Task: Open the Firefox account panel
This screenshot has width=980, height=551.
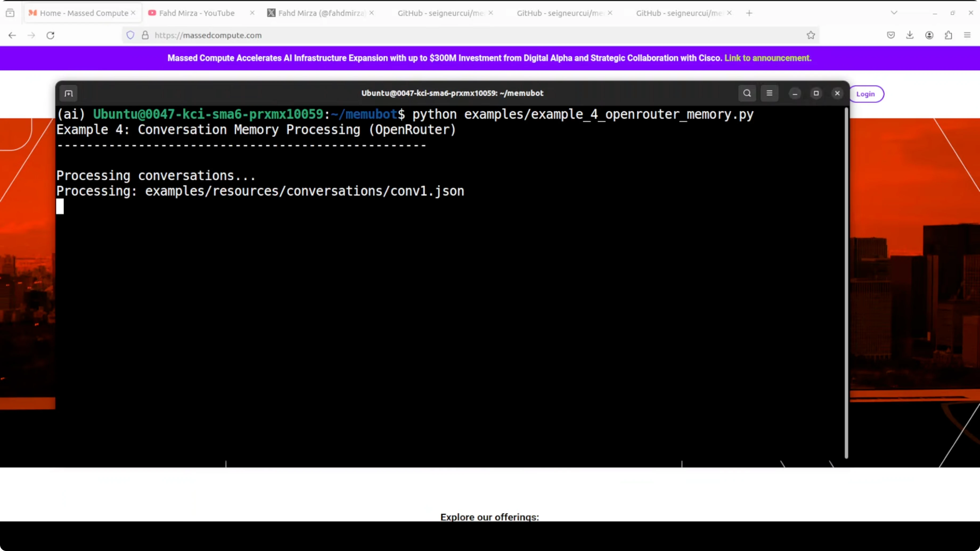Action: click(929, 35)
